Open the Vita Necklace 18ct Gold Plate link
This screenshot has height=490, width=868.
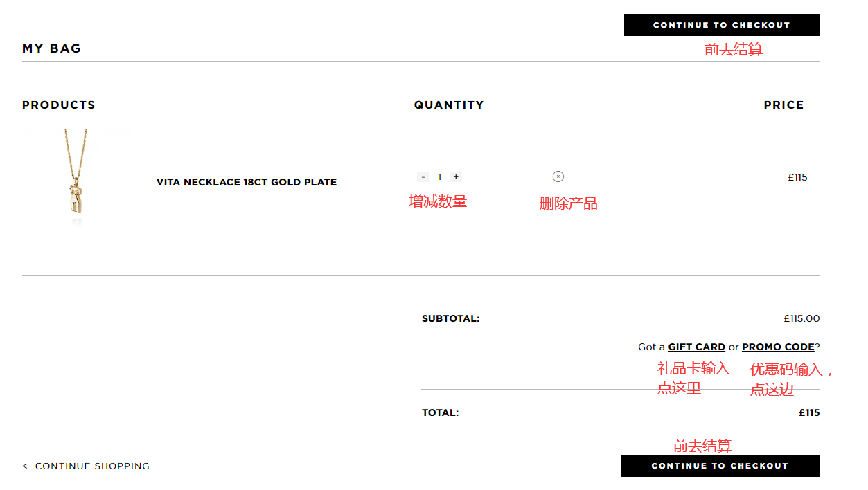coord(246,183)
